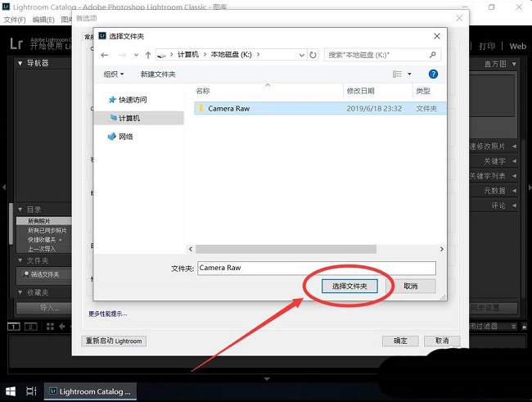Open help with the blue question icon
The image size is (532, 402).
point(433,74)
